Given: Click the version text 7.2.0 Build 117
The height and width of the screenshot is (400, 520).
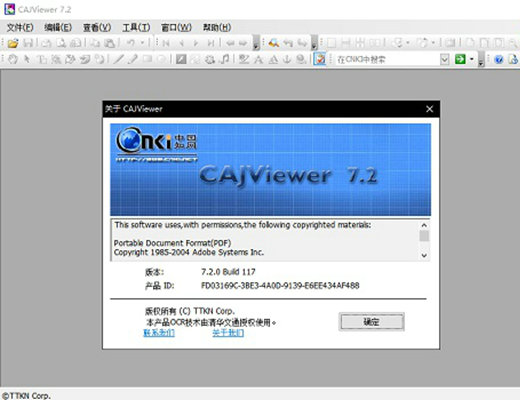Looking at the screenshot, I should 228,272.
